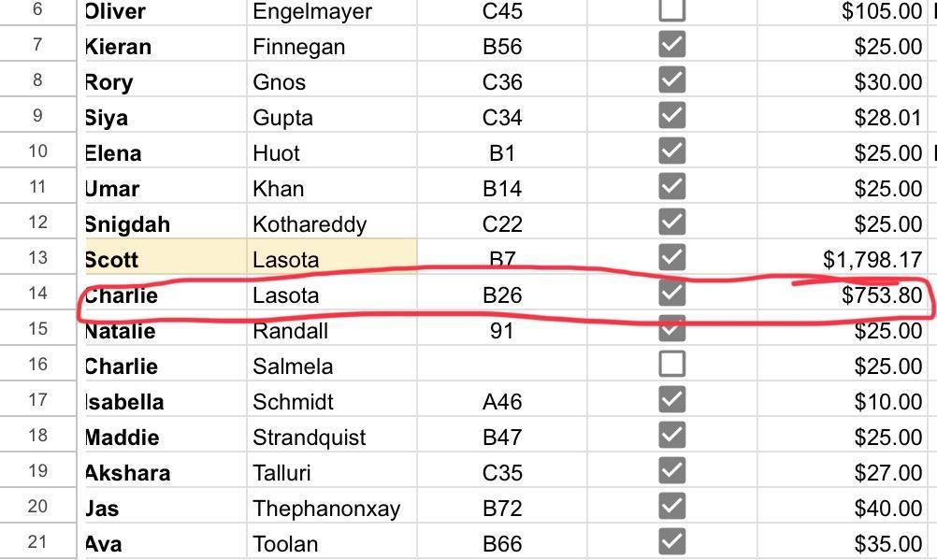Toggle the checkbox in Ava Toolan's row

tap(671, 541)
